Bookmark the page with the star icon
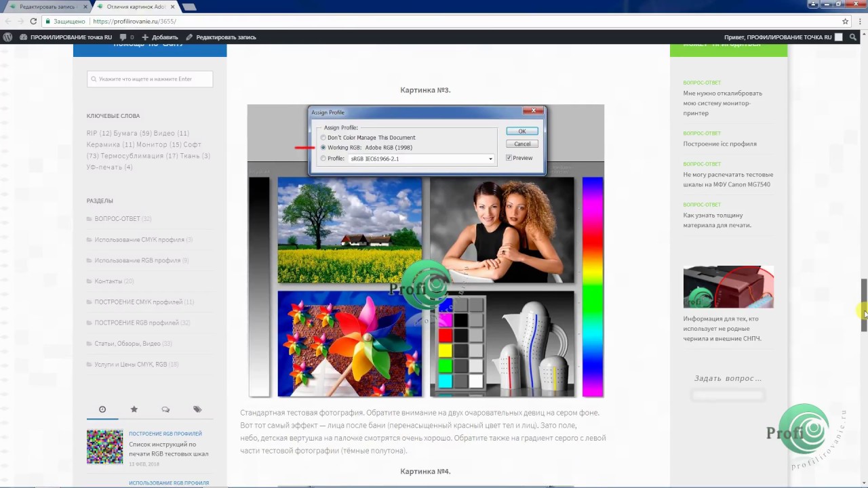 (845, 21)
